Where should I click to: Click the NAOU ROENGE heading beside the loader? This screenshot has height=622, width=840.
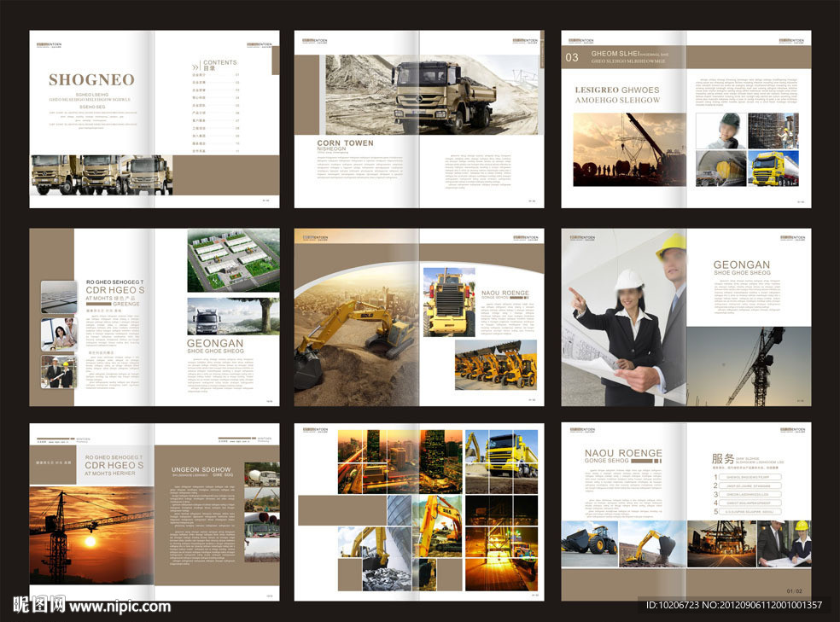click(505, 293)
